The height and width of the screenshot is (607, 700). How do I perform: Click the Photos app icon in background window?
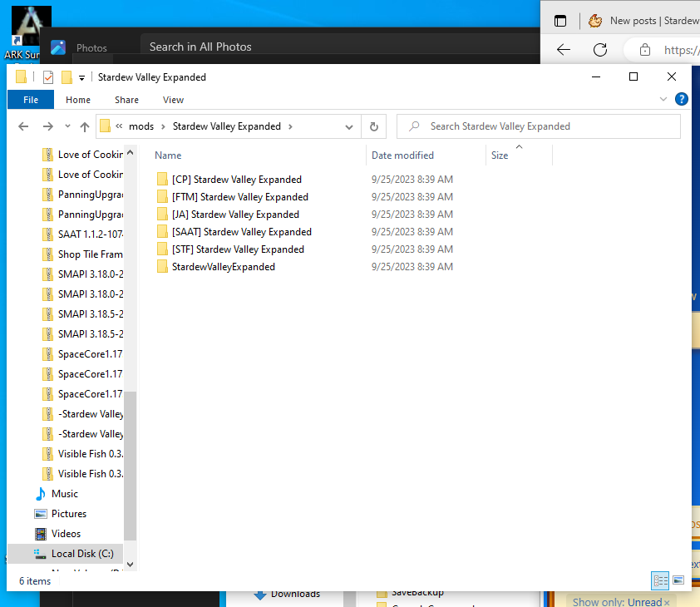pos(58,47)
